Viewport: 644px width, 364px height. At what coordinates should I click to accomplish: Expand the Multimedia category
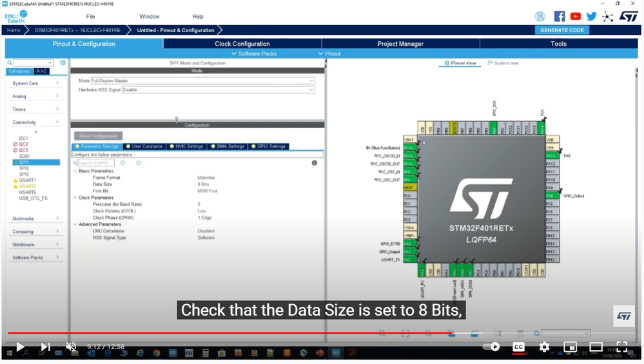(x=35, y=218)
